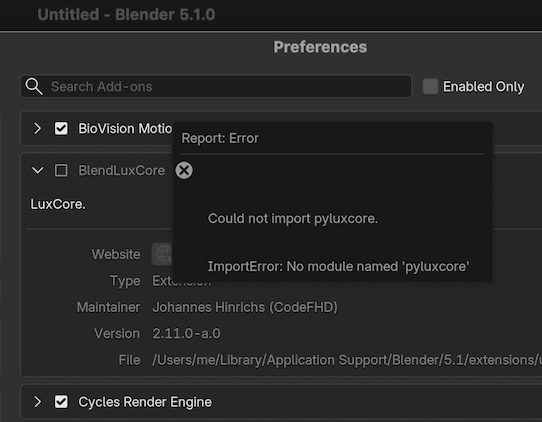This screenshot has height=422, width=542.
Task: Disable the BioVision Motion add-on checkbox
Action: [61, 129]
